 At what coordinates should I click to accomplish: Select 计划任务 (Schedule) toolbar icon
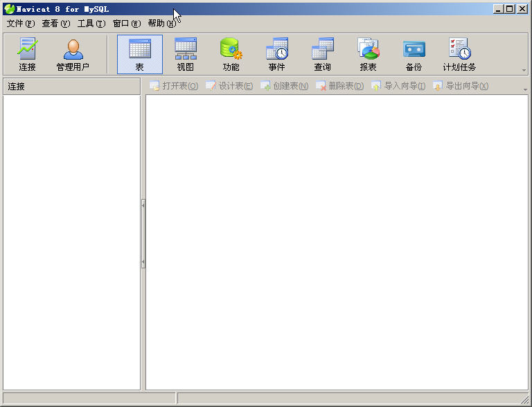[x=459, y=55]
